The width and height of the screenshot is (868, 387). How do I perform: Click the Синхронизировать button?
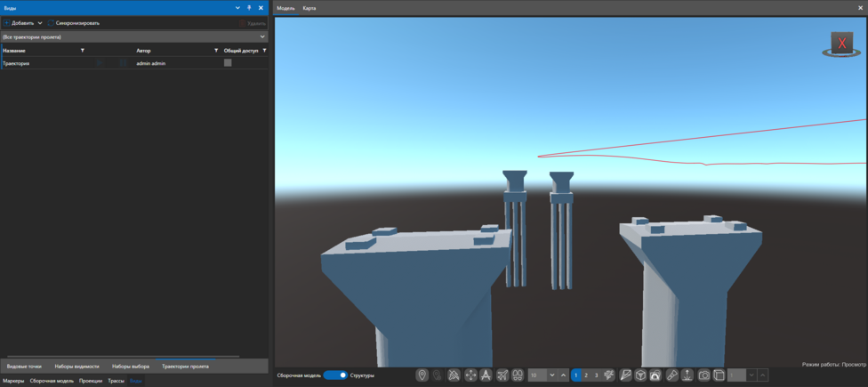(x=76, y=23)
